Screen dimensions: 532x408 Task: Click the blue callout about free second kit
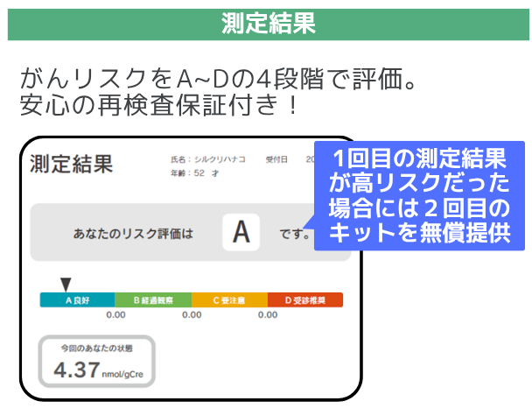[x=419, y=197]
